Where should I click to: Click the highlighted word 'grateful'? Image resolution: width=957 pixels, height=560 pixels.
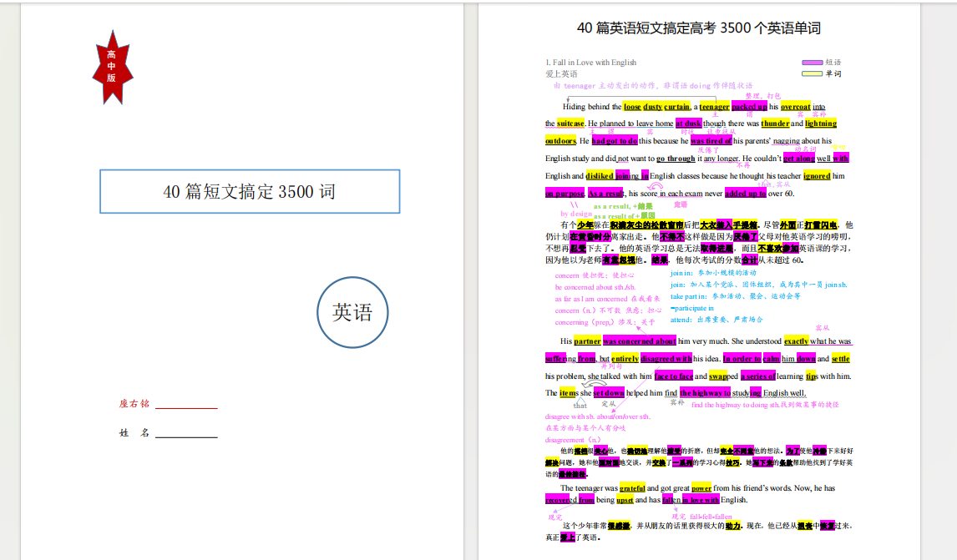click(632, 488)
